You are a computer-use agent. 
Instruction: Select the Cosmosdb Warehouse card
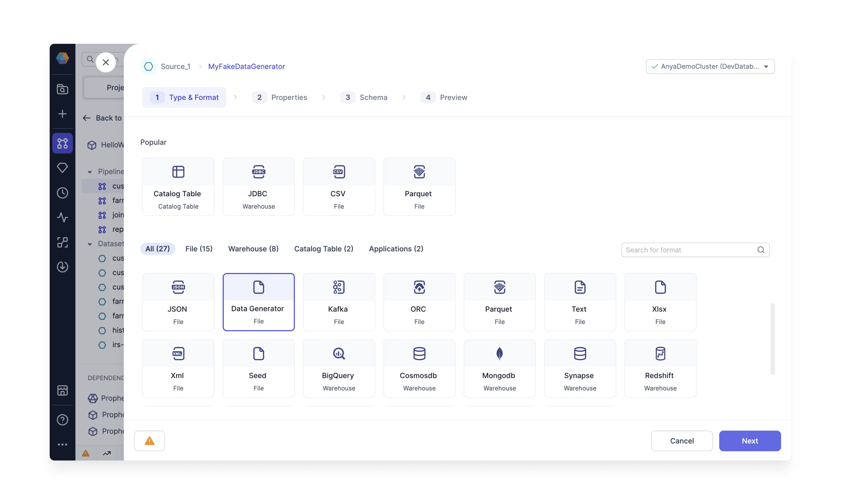[419, 369]
